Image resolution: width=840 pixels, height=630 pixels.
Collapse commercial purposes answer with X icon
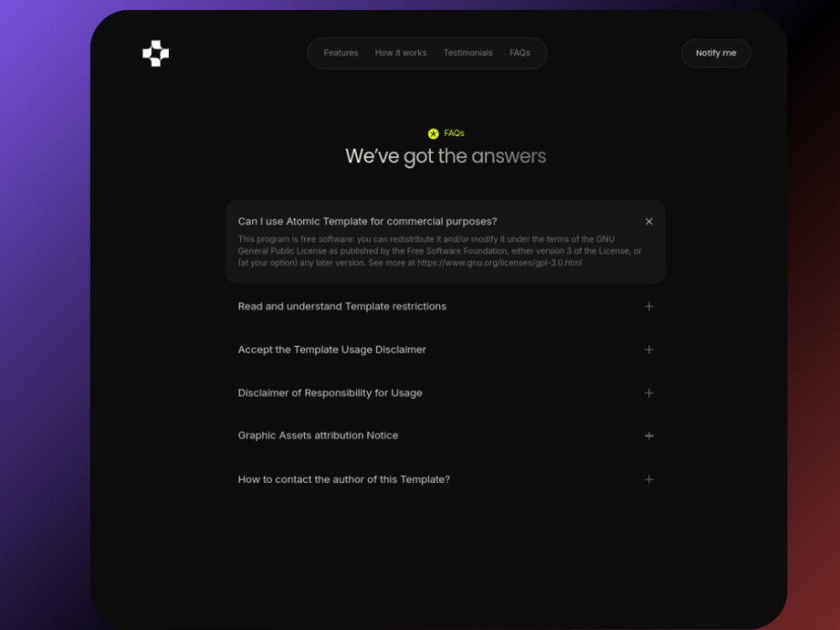tap(648, 221)
